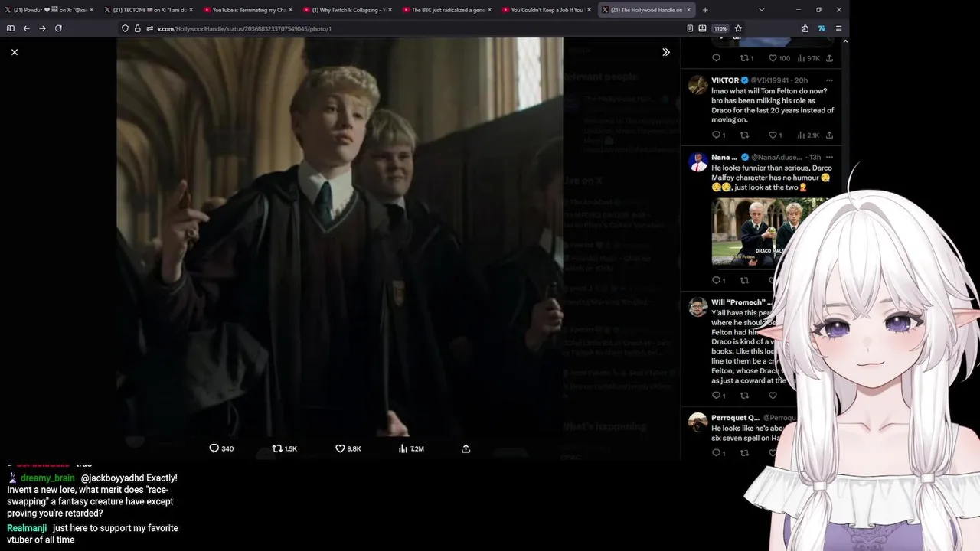Open Nana's profile avatar
This screenshot has height=551, width=980.
(697, 161)
